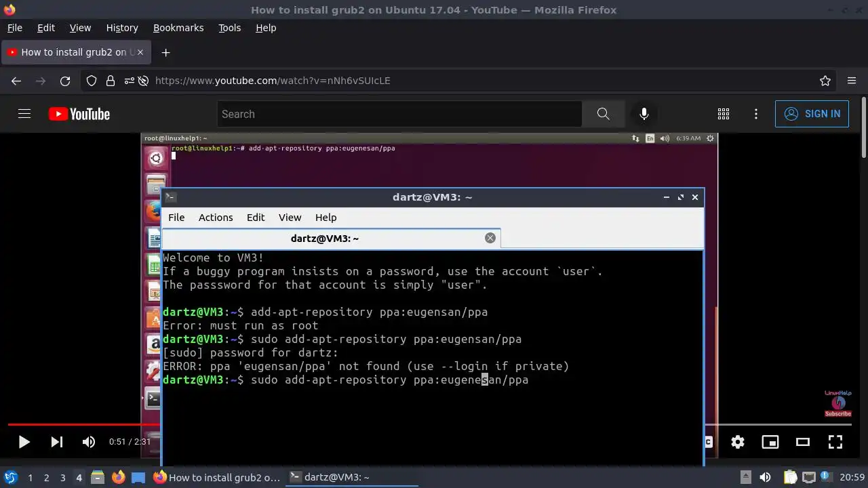Screen dimensions: 868x488
Task: Open YouTube three-dot settings menu
Action: click(x=756, y=114)
